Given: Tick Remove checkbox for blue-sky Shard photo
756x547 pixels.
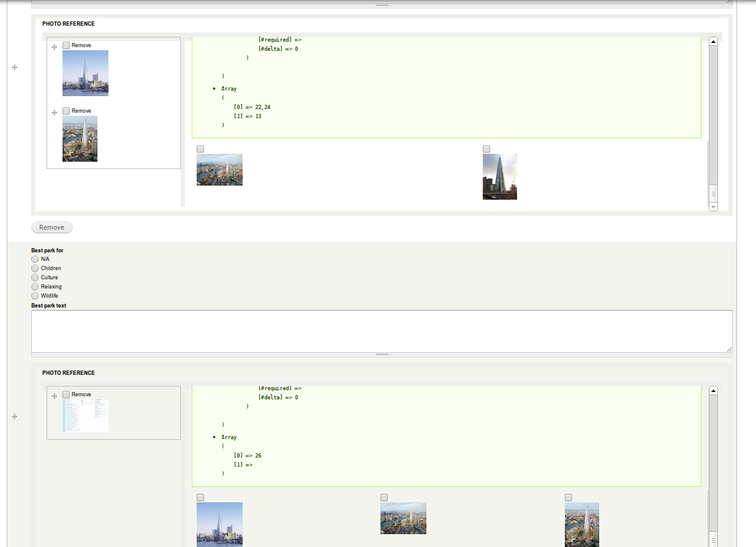Looking at the screenshot, I should pyautogui.click(x=66, y=45).
